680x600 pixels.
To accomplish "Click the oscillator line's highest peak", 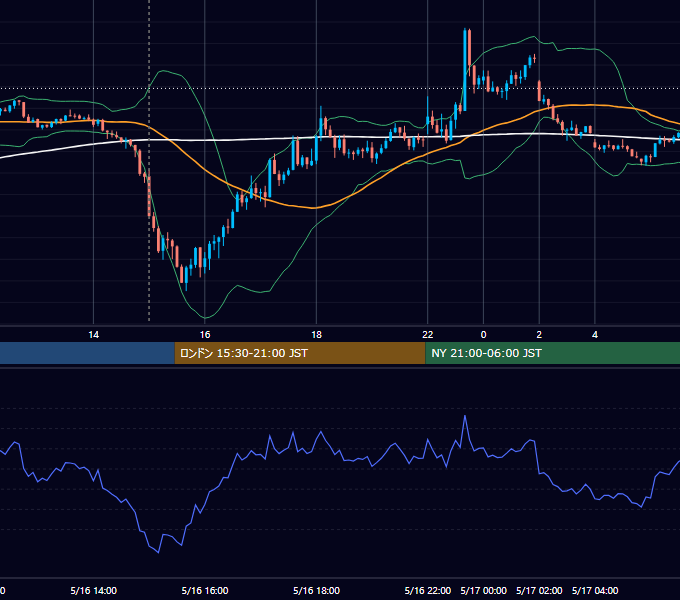I will (x=465, y=416).
